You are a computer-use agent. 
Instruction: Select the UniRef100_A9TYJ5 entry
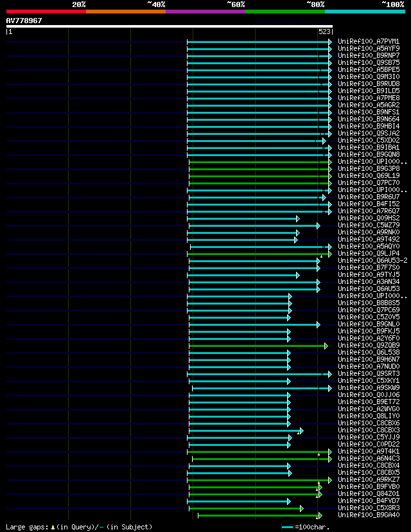[x=369, y=274]
